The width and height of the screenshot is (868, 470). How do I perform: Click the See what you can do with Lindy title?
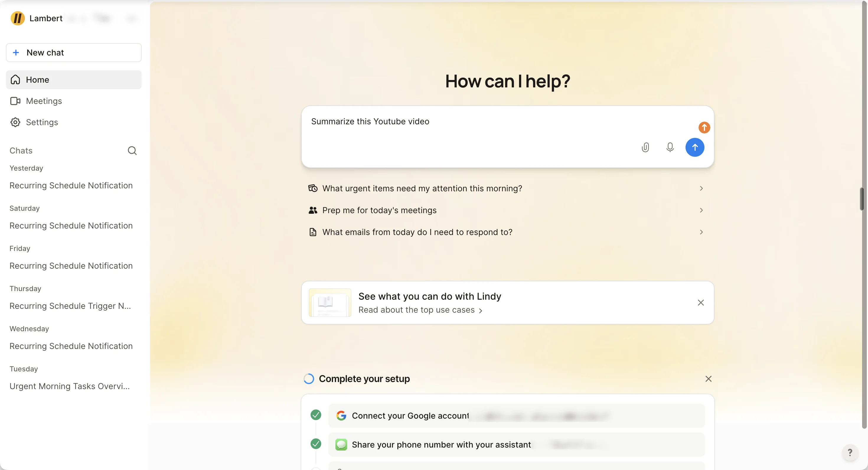point(430,296)
